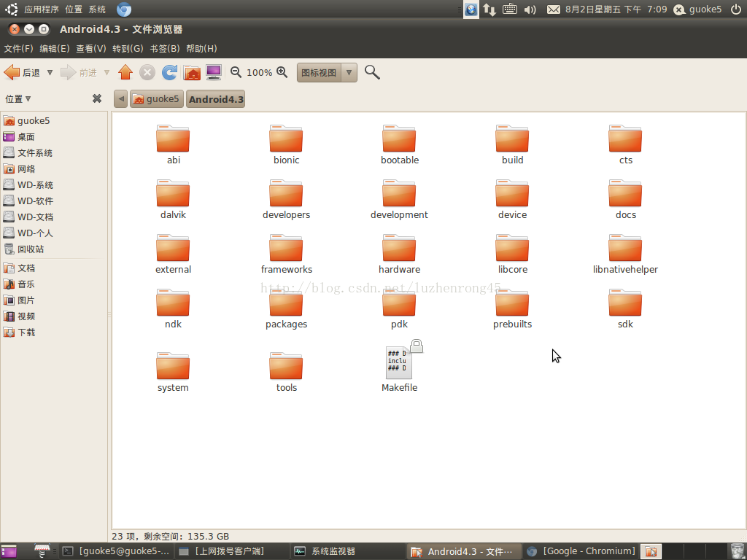Zoom out the icon view
Image resolution: width=747 pixels, height=560 pixels.
[236, 72]
